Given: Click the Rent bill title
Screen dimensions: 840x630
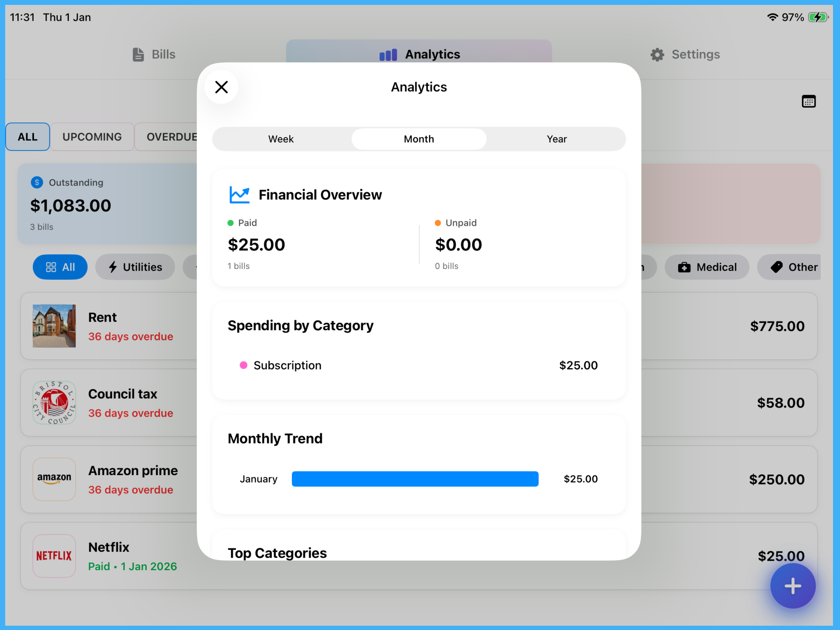Looking at the screenshot, I should click(x=103, y=317).
